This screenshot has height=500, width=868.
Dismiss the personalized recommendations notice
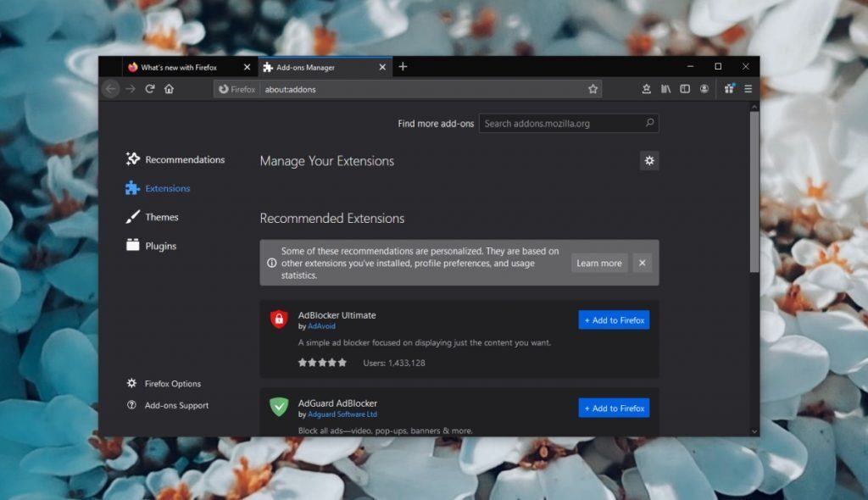pos(642,263)
